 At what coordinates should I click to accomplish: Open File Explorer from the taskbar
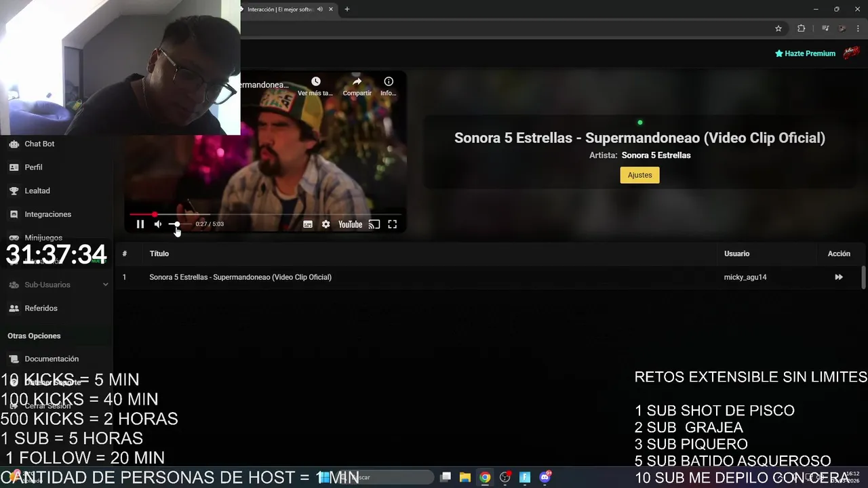tap(465, 477)
